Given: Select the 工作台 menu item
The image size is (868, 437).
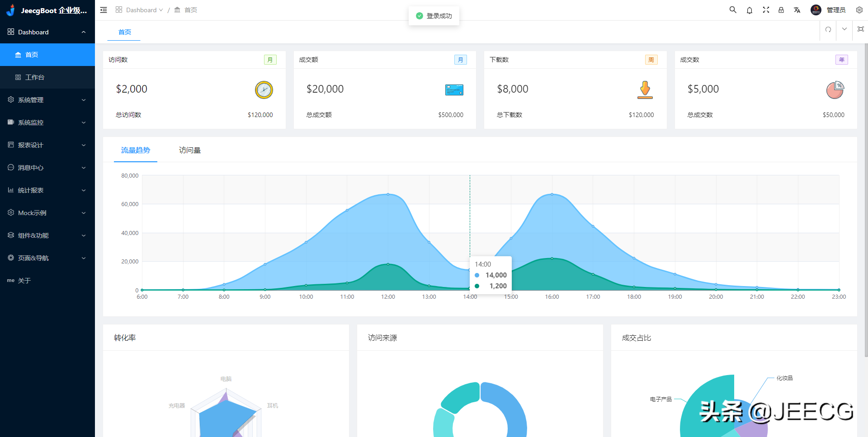Looking at the screenshot, I should coord(35,77).
